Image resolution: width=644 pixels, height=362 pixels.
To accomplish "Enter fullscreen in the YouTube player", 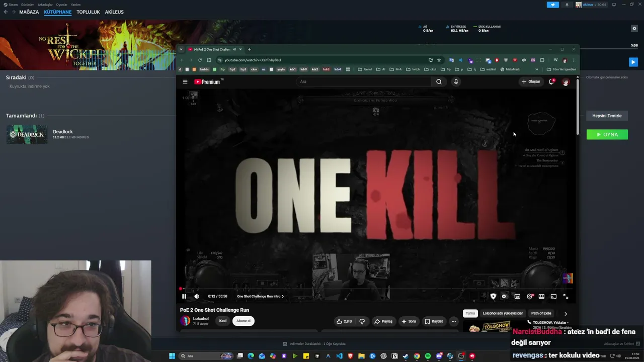I will click(x=566, y=297).
